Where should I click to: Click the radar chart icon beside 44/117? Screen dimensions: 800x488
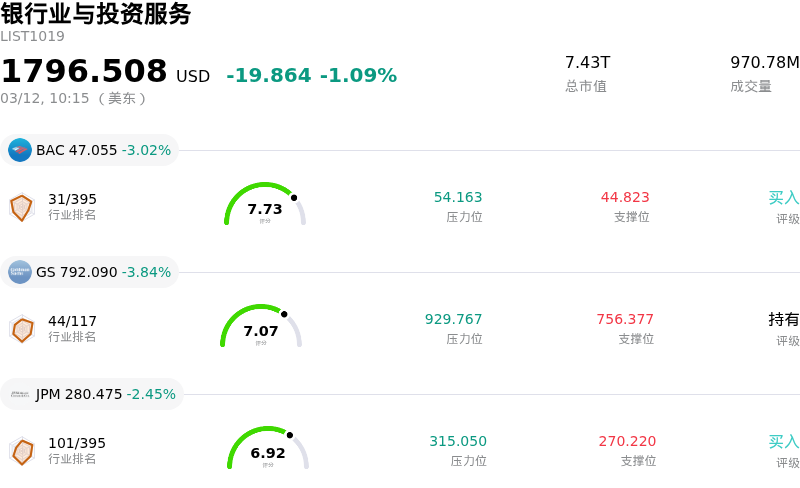pyautogui.click(x=21, y=329)
